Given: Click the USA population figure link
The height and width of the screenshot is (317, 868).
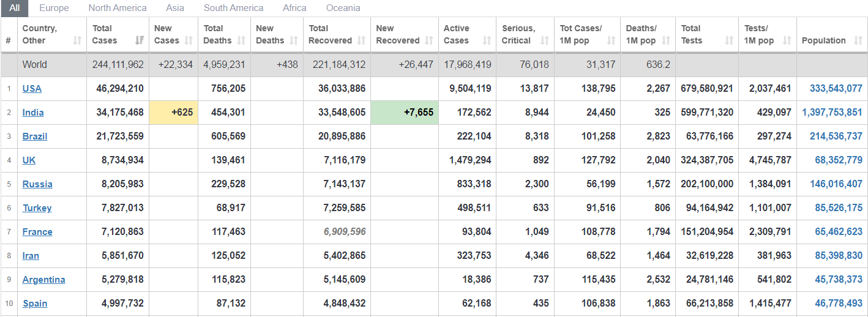Looking at the screenshot, I should tap(836, 88).
